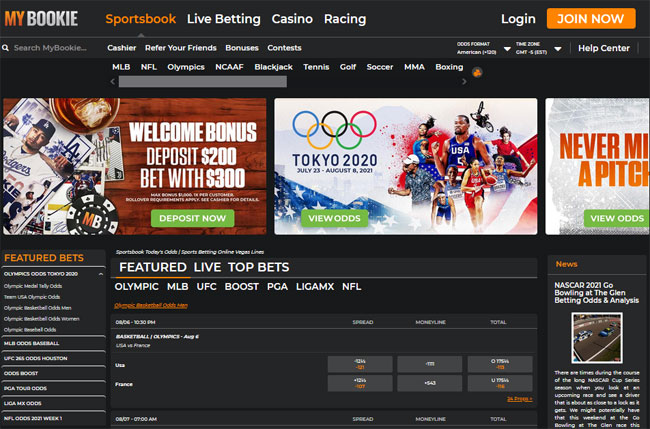Click Olympic Basketball Odds Men orange link
Viewport: 650px width, 429px height.
point(151,305)
